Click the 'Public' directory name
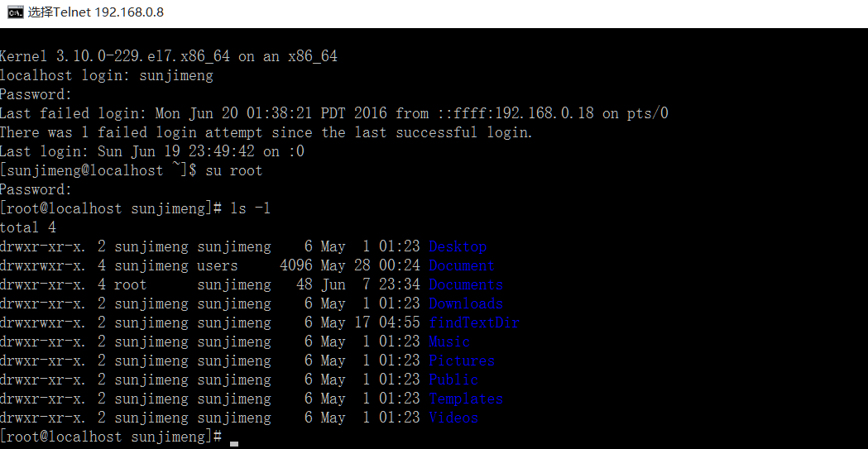The height and width of the screenshot is (449, 868). (x=453, y=380)
